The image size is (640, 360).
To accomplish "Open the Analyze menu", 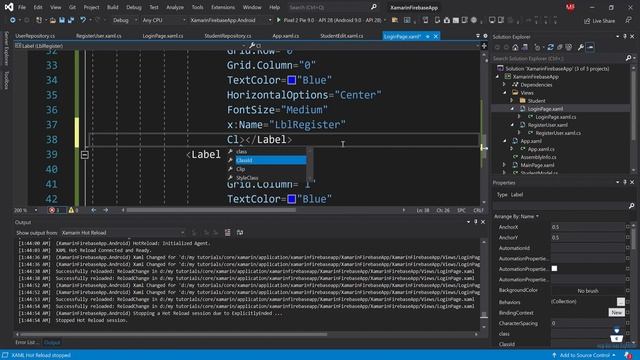I will click(x=175, y=7).
